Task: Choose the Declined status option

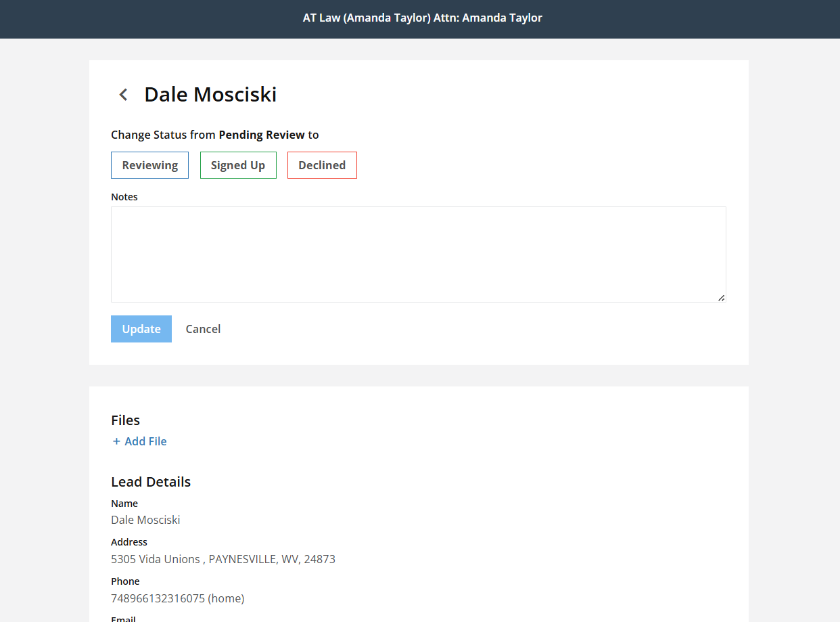Action: [322, 164]
